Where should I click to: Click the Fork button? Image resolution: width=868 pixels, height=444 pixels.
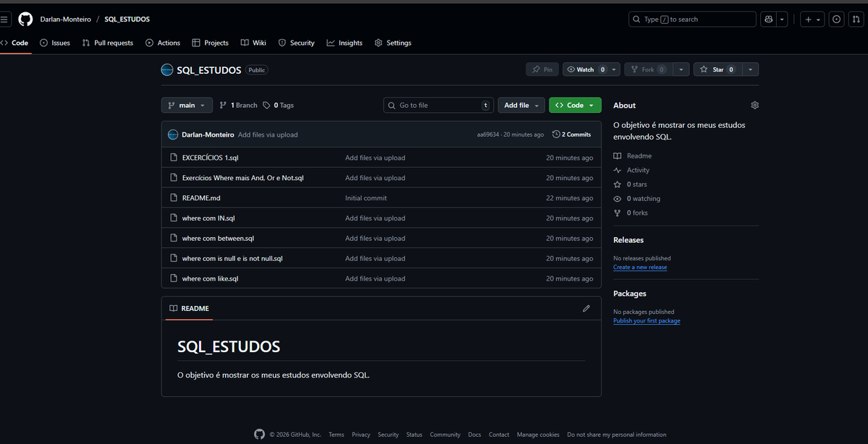click(649, 69)
